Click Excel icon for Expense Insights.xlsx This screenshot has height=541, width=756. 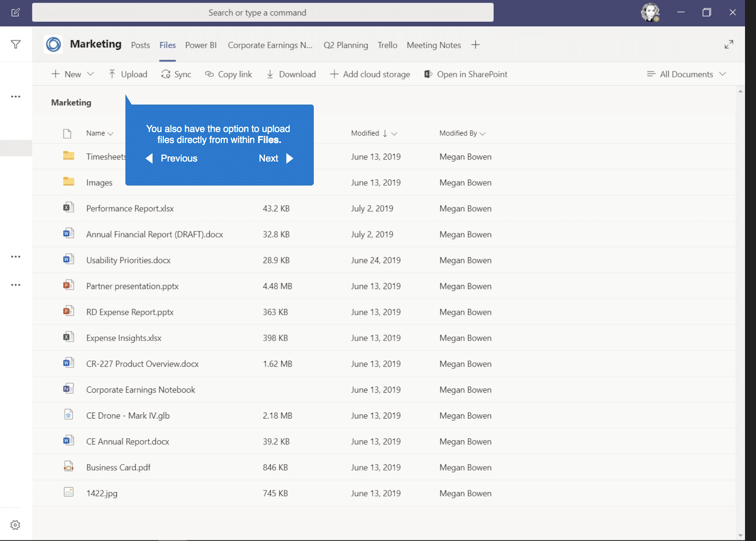click(x=69, y=337)
